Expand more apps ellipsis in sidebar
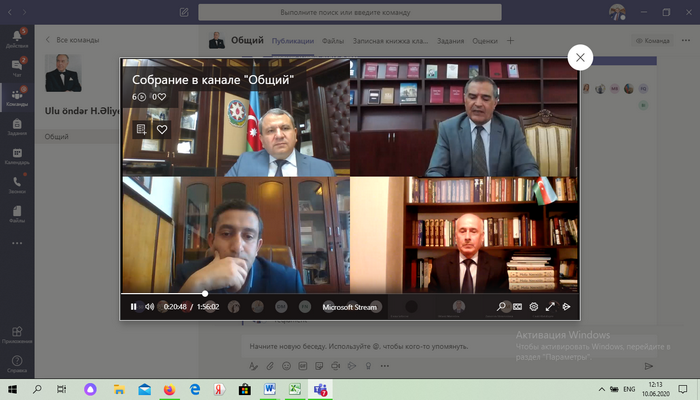The image size is (700, 400). 17,242
